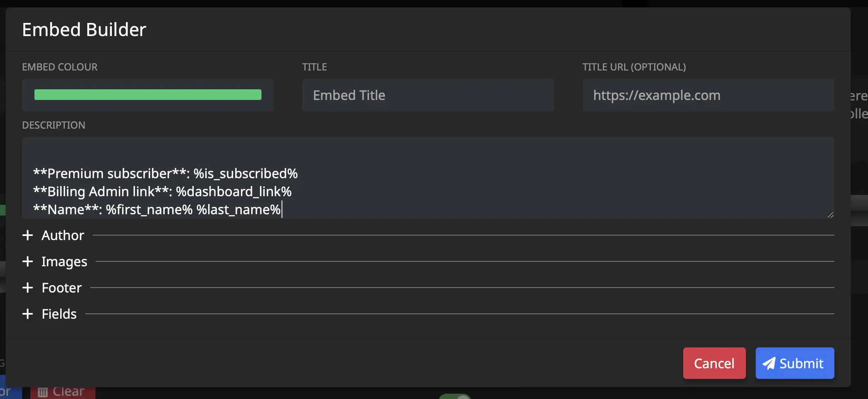The image size is (868, 399).
Task: Expand the Footer section
Action: coord(61,288)
